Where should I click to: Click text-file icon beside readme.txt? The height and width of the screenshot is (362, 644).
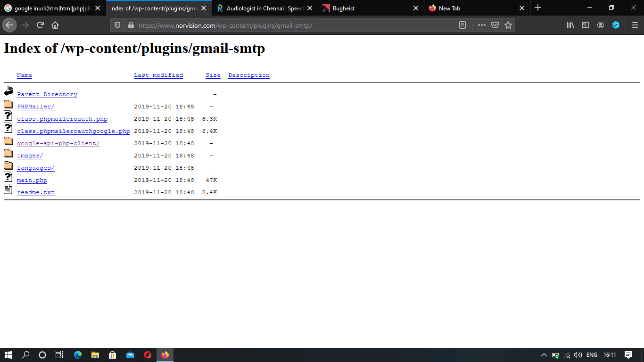[x=8, y=189]
